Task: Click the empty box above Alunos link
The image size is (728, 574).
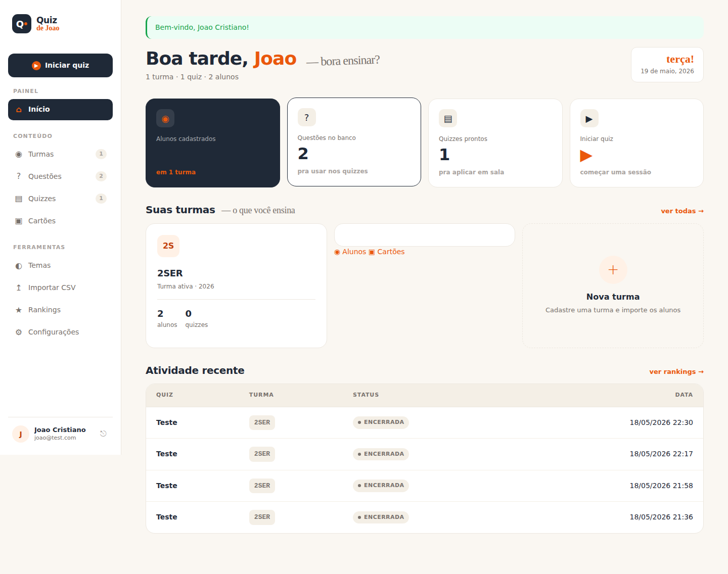Action: pyautogui.click(x=425, y=235)
